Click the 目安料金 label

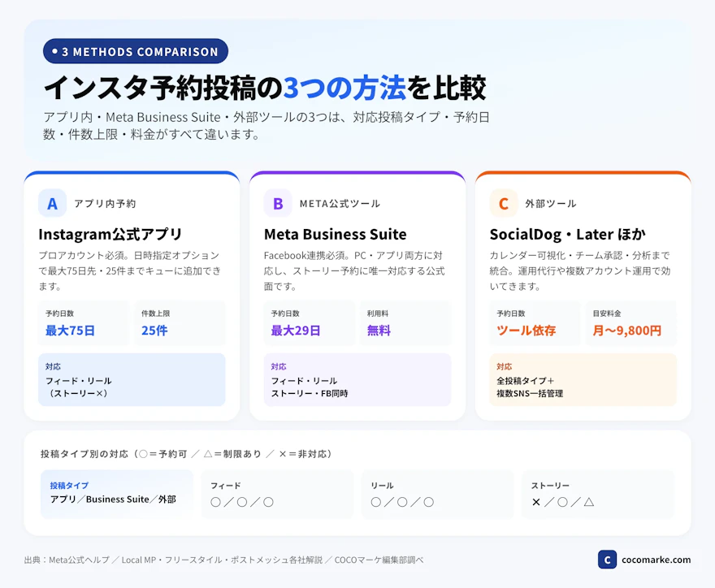click(606, 313)
